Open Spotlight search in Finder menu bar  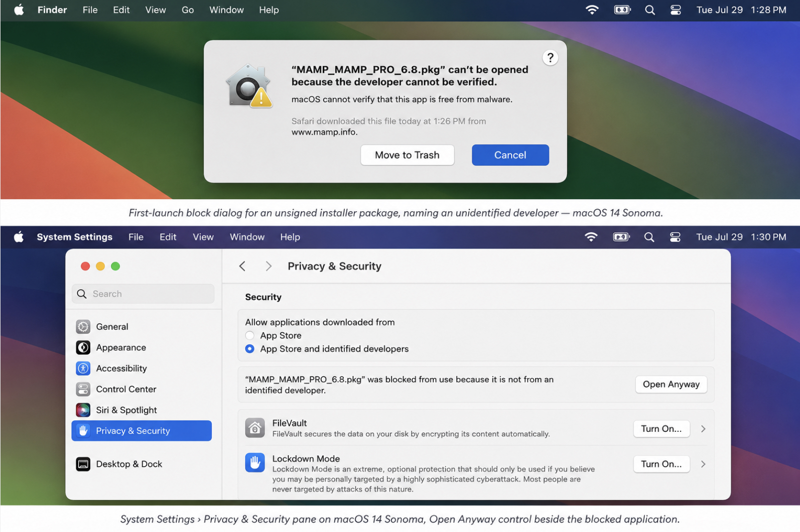(x=650, y=10)
